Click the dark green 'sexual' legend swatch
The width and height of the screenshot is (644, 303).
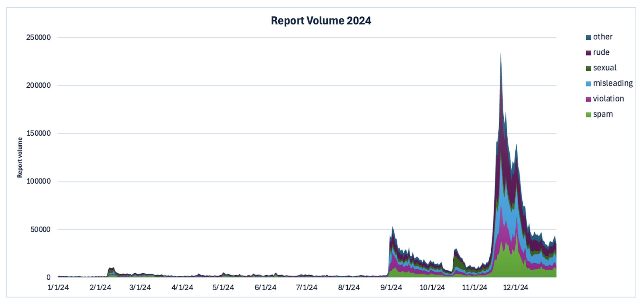tap(589, 68)
